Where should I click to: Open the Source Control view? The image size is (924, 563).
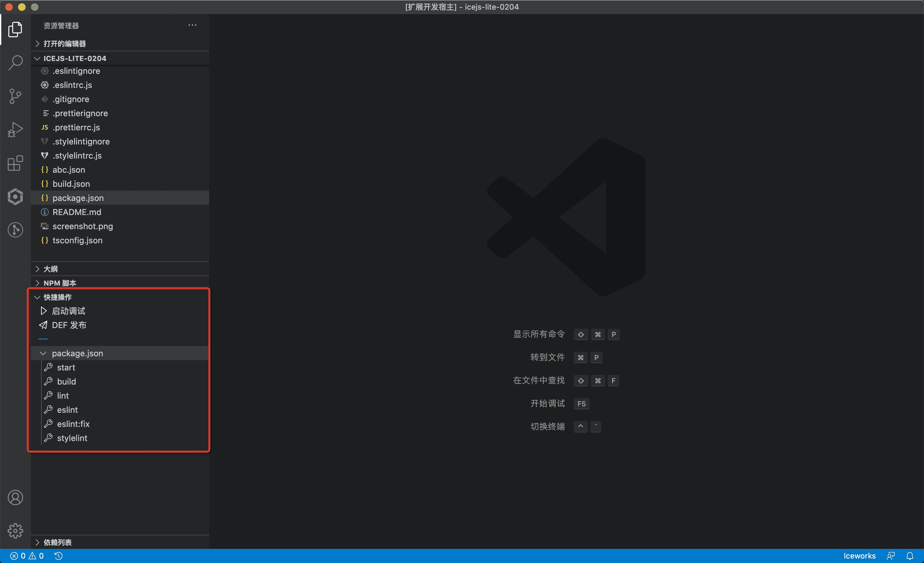tap(15, 96)
